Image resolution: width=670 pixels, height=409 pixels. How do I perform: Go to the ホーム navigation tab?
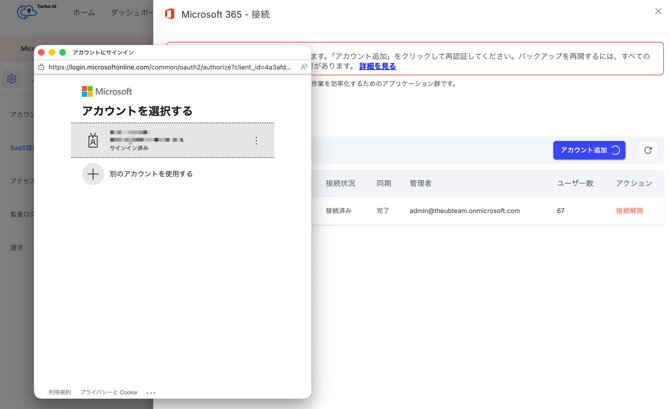tap(84, 13)
